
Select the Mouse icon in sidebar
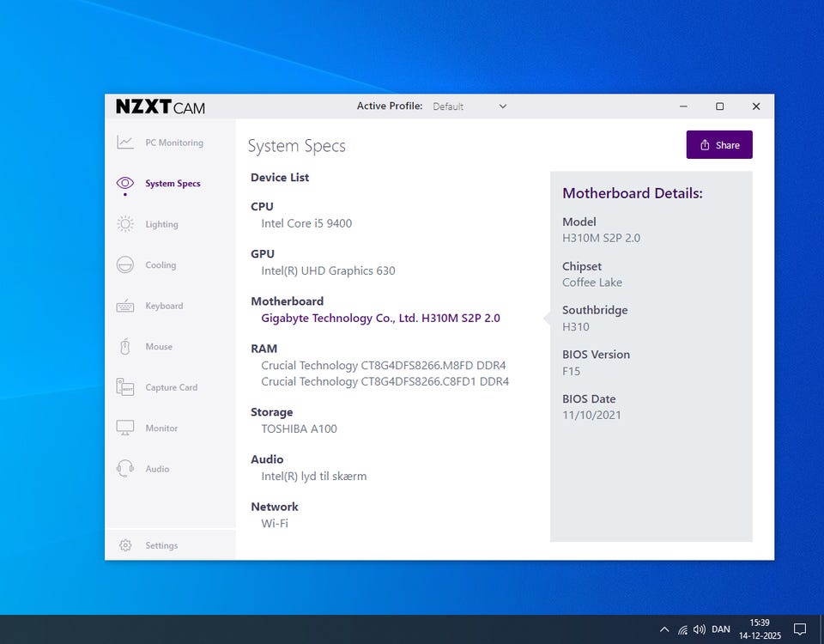pyautogui.click(x=125, y=347)
